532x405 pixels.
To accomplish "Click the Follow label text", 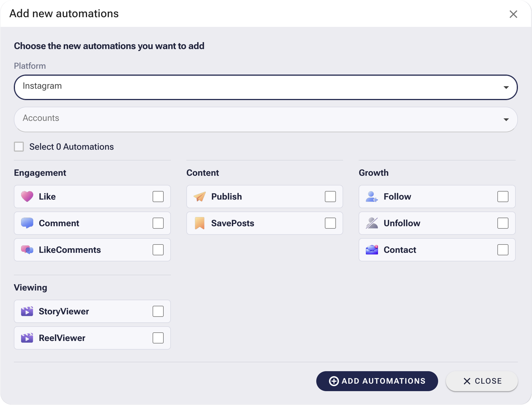I will 397,197.
